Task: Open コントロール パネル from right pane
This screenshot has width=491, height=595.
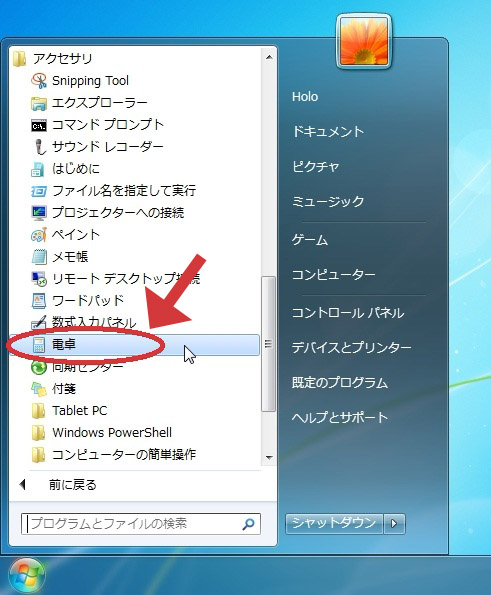Action: [348, 313]
